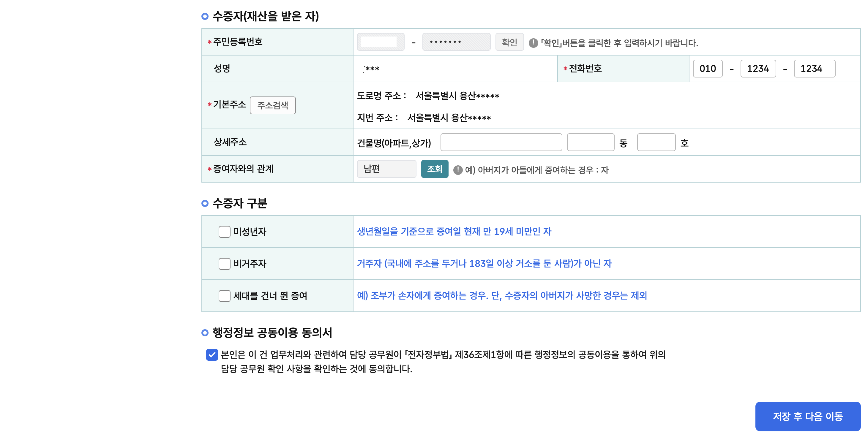The width and height of the screenshot is (868, 437).
Task: Click the 호 room number input
Action: (x=656, y=142)
